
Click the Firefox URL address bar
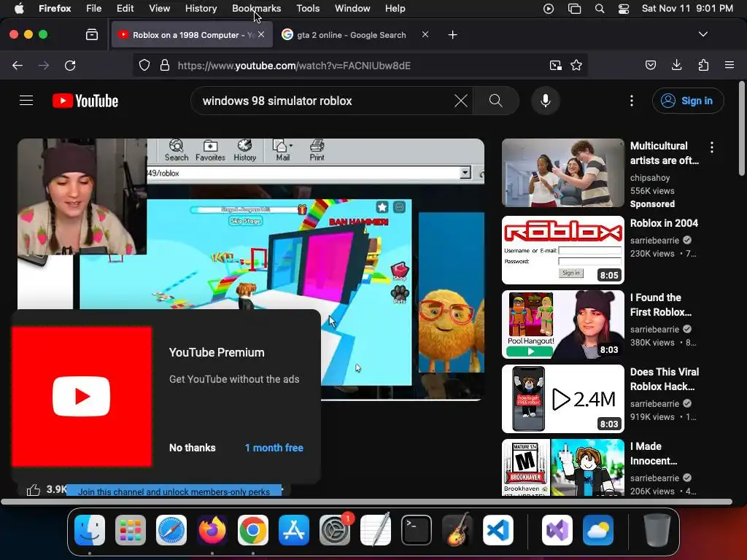360,65
